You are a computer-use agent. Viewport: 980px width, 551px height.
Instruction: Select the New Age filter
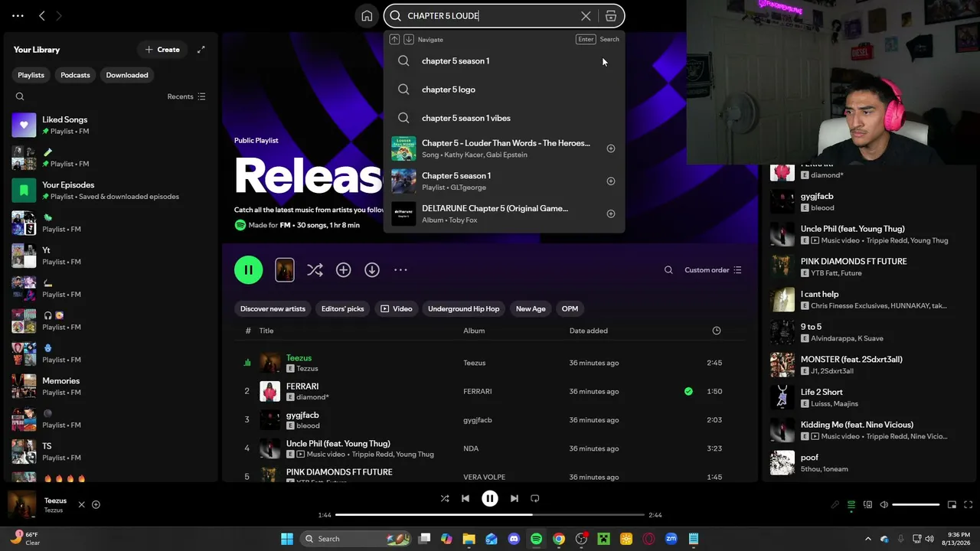pos(531,308)
